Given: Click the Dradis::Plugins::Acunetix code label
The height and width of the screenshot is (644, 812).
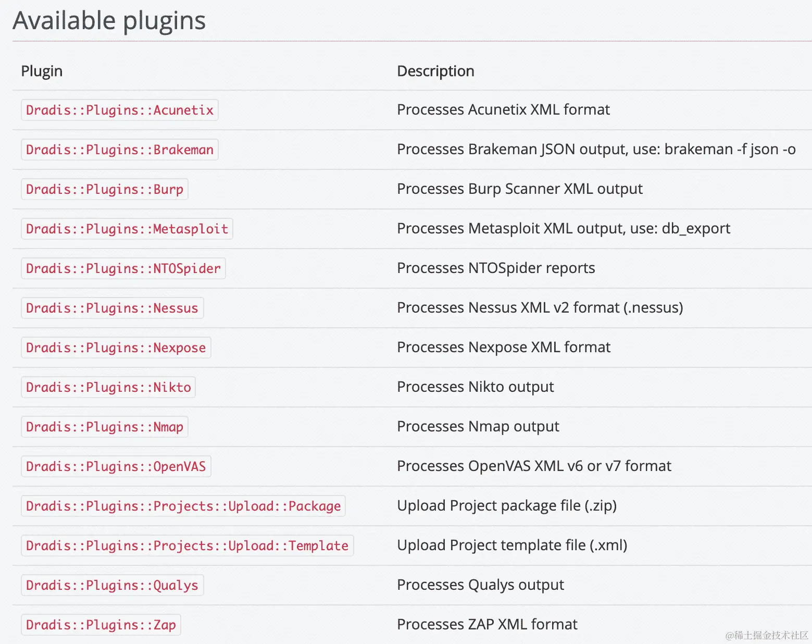Looking at the screenshot, I should click(x=119, y=110).
